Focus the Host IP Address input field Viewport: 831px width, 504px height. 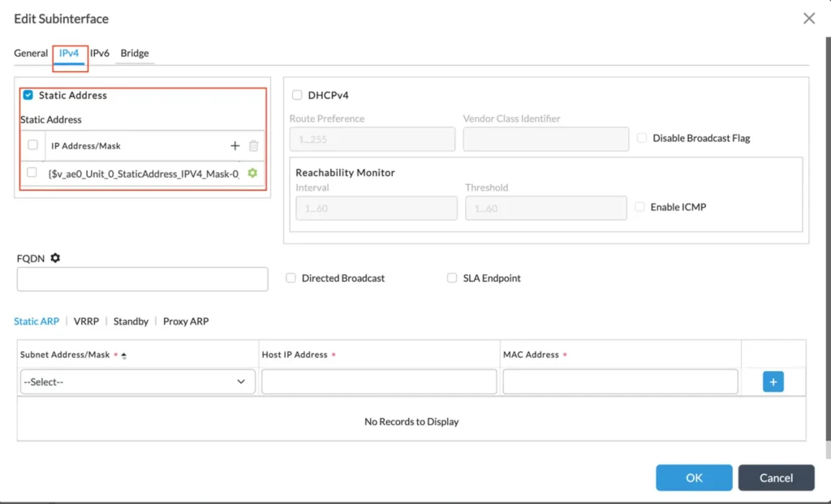[x=379, y=381]
